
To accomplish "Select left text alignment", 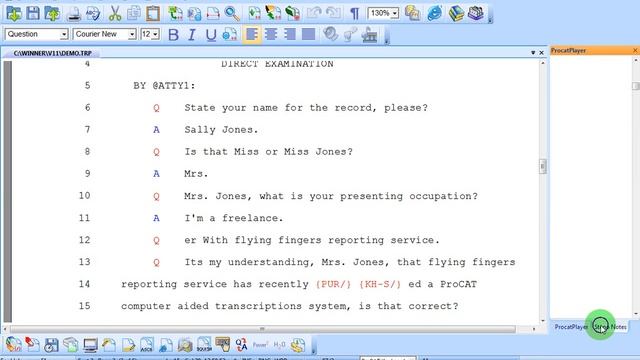I will (251, 35).
